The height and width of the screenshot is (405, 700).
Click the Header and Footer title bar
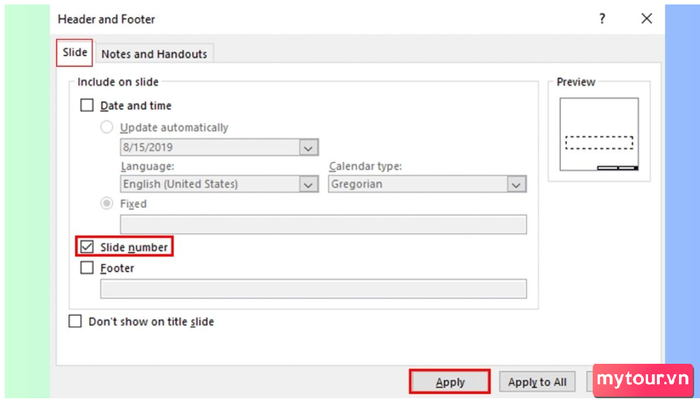(x=300, y=19)
